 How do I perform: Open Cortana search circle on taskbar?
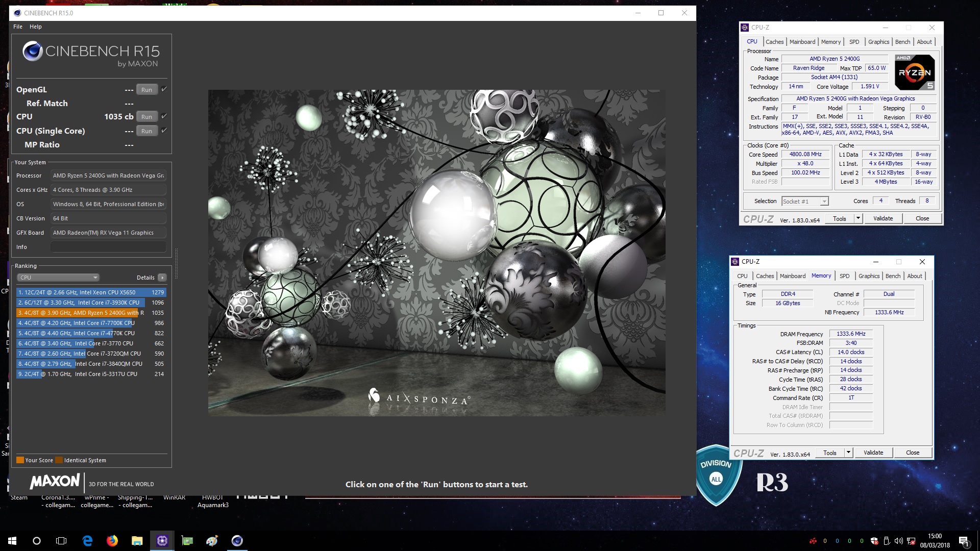tap(37, 541)
